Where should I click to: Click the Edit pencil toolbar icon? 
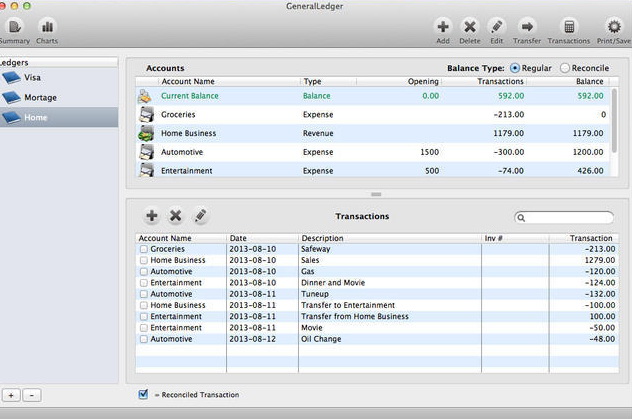pyautogui.click(x=497, y=27)
